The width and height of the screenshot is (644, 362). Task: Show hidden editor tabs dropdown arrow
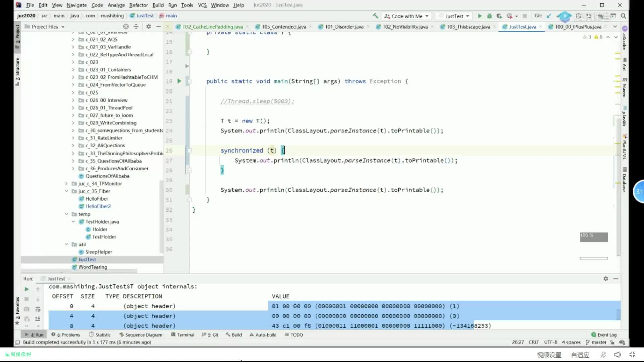click(615, 27)
